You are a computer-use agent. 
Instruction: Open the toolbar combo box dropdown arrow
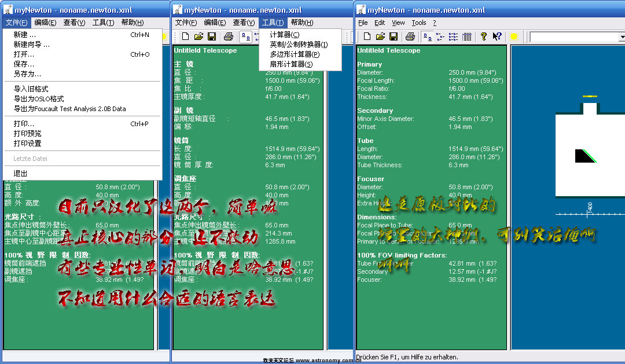click(622, 37)
